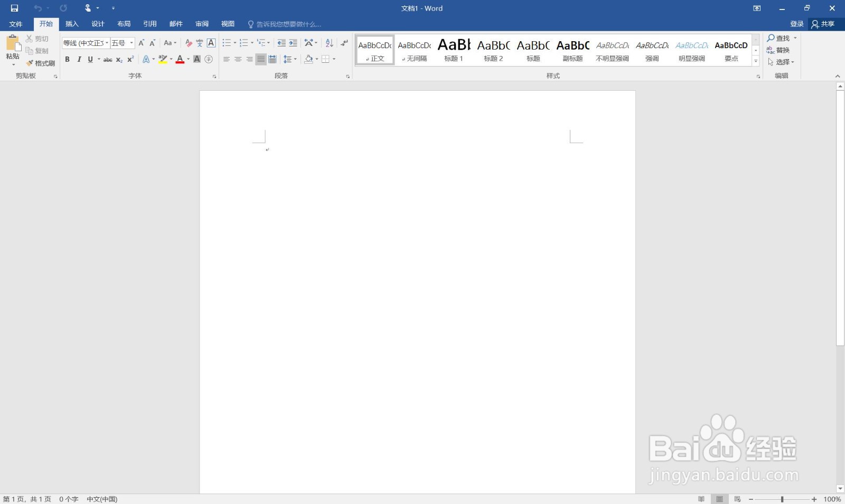Click the Redo icon in quick access
This screenshot has height=504, width=845.
[x=63, y=8]
